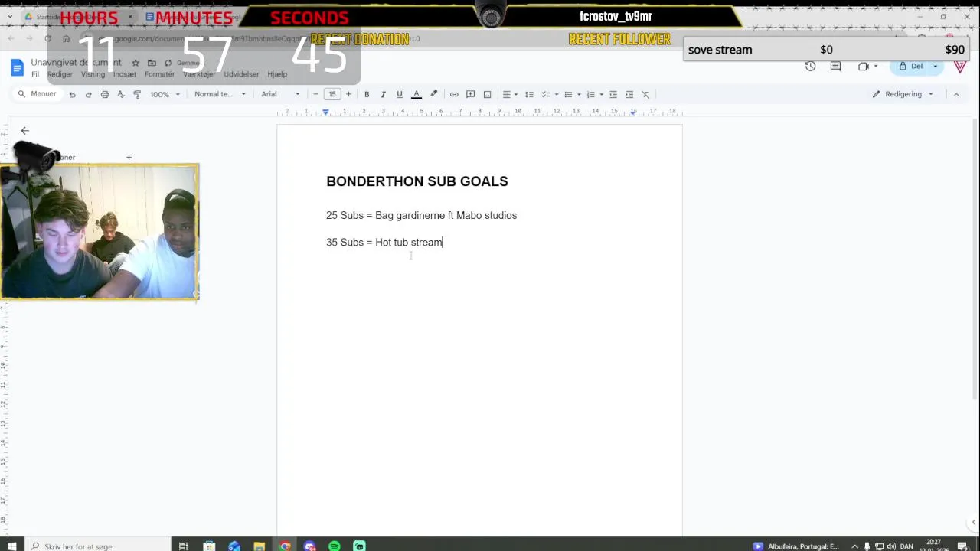
Task: Open the Udvidelser menu
Action: [241, 74]
